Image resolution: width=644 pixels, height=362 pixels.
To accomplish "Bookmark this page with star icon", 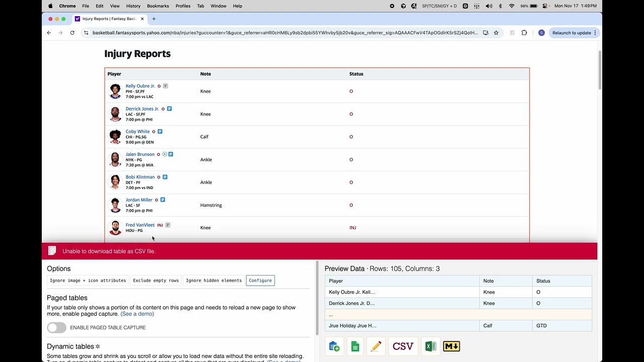I will coord(496,33).
